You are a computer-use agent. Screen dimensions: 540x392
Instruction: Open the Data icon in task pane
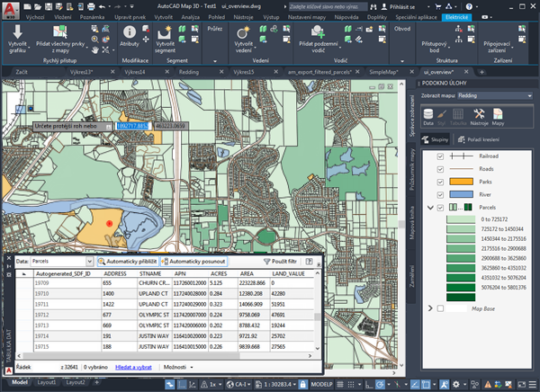[430, 116]
